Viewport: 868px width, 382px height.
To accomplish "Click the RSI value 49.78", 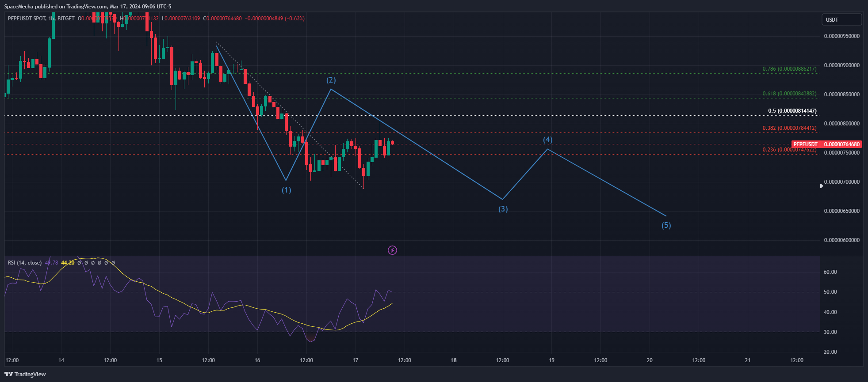I will [51, 263].
